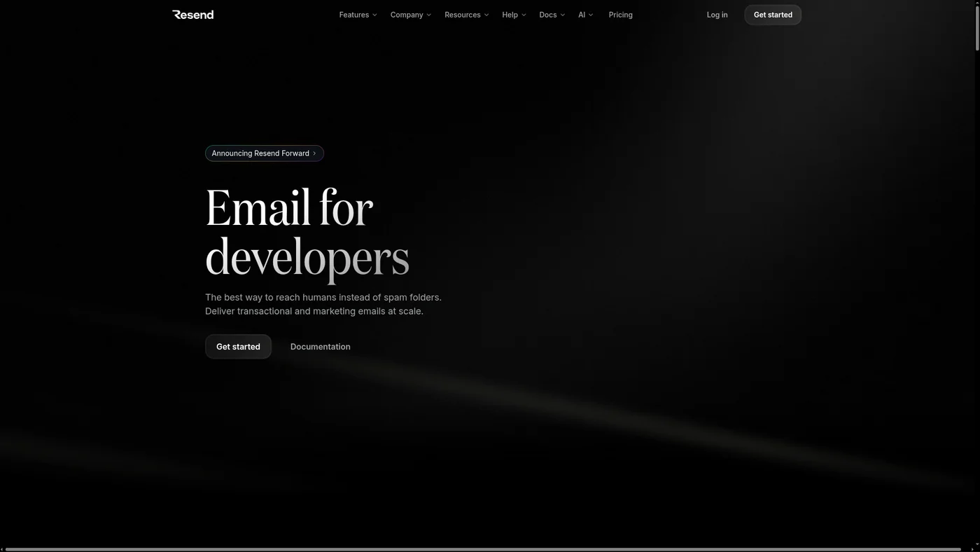Open the Help dropdown menu
The width and height of the screenshot is (980, 552).
point(514,15)
